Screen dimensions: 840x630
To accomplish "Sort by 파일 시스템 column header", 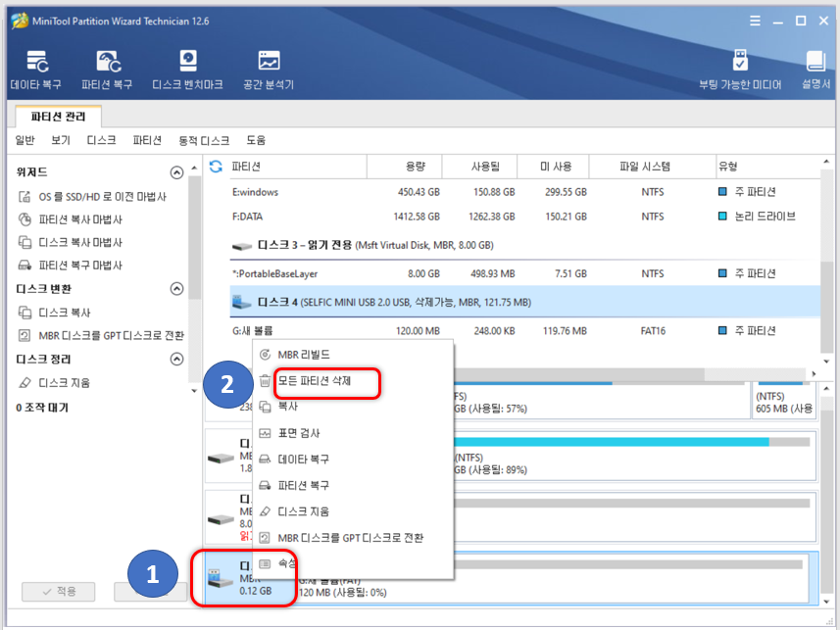I will click(653, 167).
